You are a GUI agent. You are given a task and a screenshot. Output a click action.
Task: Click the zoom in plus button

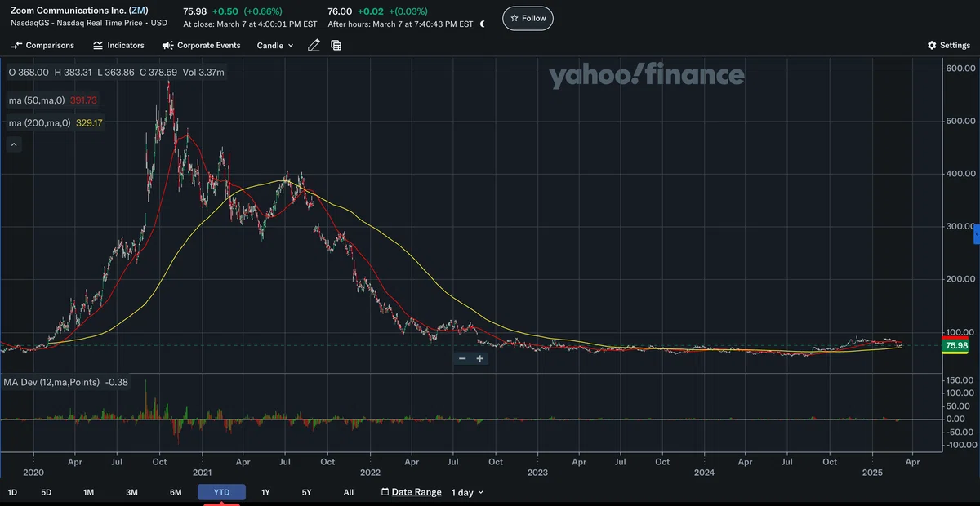[x=479, y=358]
